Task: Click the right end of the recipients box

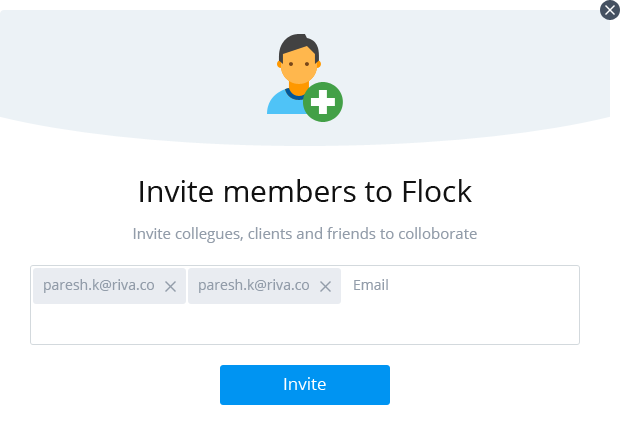Action: pyautogui.click(x=560, y=305)
